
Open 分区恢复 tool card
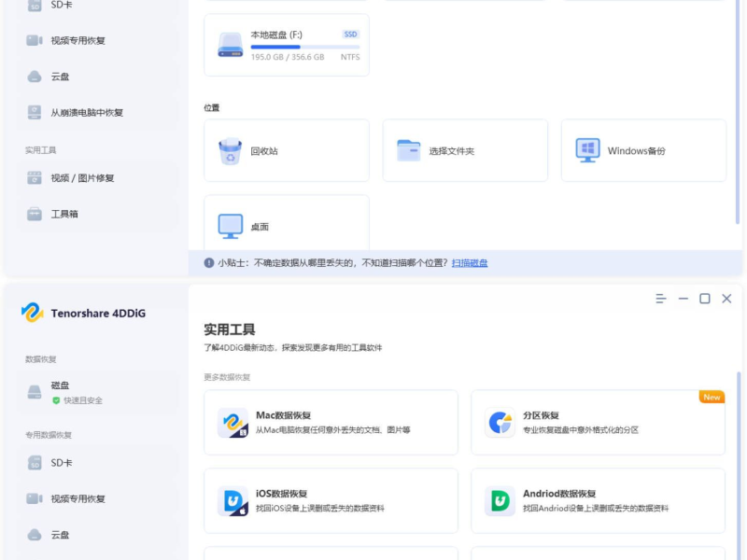tap(599, 423)
